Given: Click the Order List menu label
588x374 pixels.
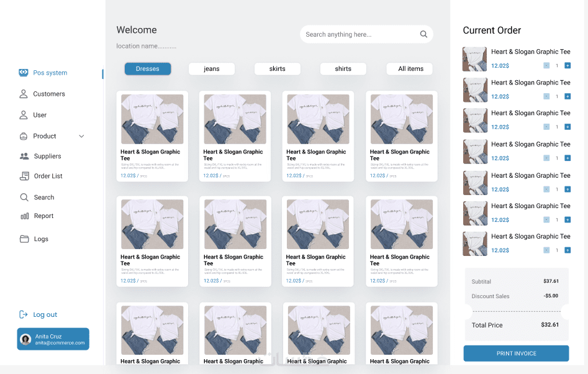Looking at the screenshot, I should (48, 176).
